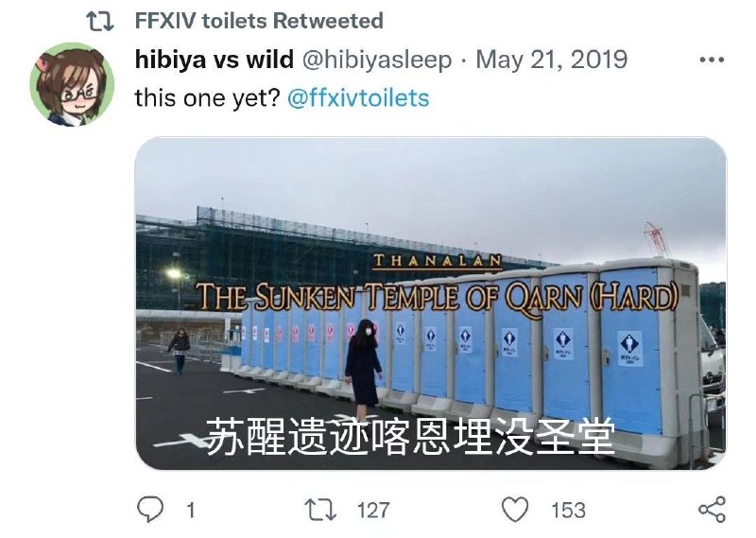Screen dimensions: 756x538
Task: Open the May 21, 2019 timestamp
Action: click(552, 60)
